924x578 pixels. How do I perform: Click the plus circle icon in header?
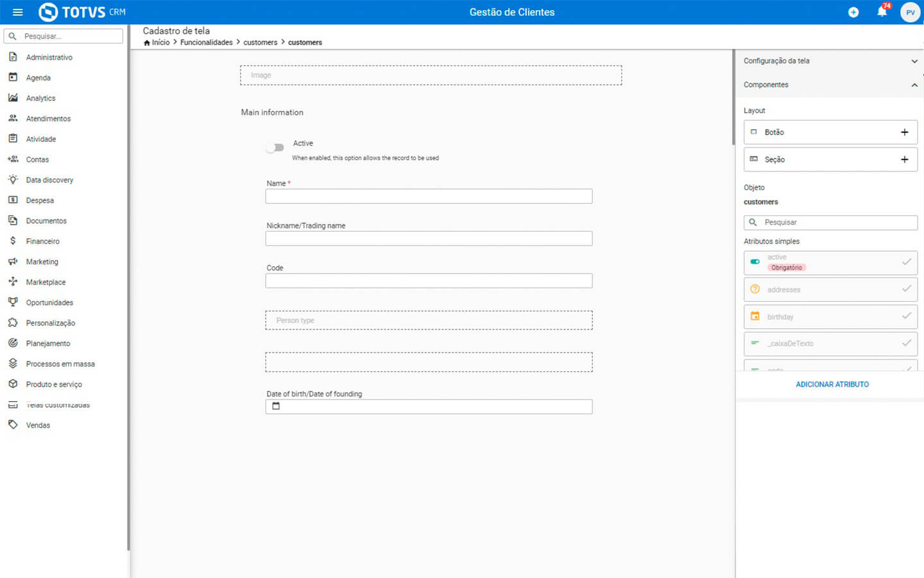click(x=853, y=12)
